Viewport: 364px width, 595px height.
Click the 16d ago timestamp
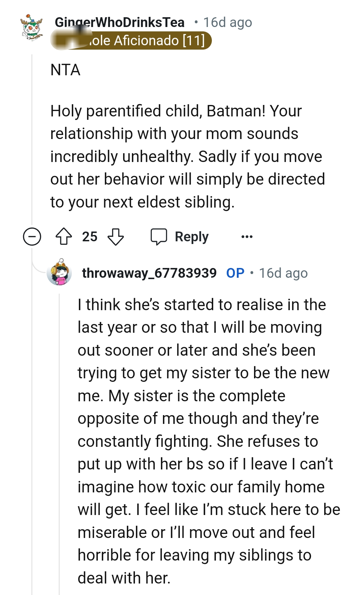pos(226,22)
